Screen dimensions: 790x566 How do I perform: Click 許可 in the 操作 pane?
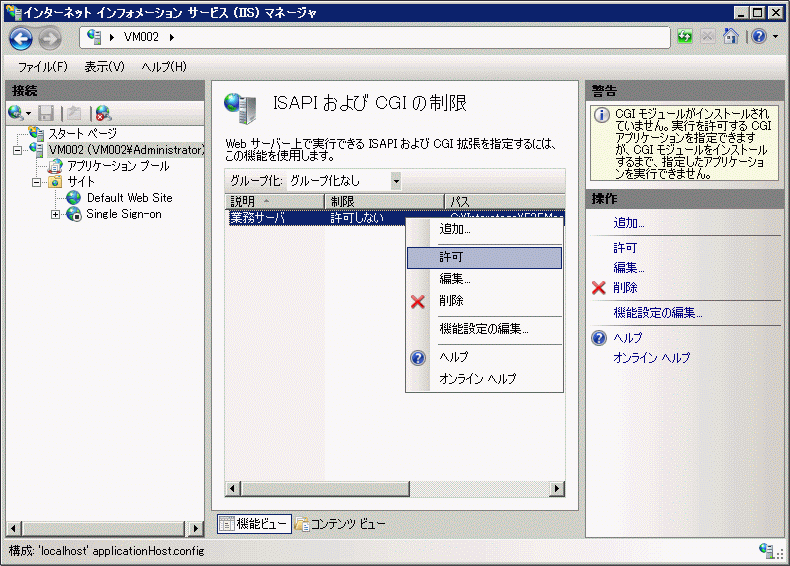[x=625, y=247]
